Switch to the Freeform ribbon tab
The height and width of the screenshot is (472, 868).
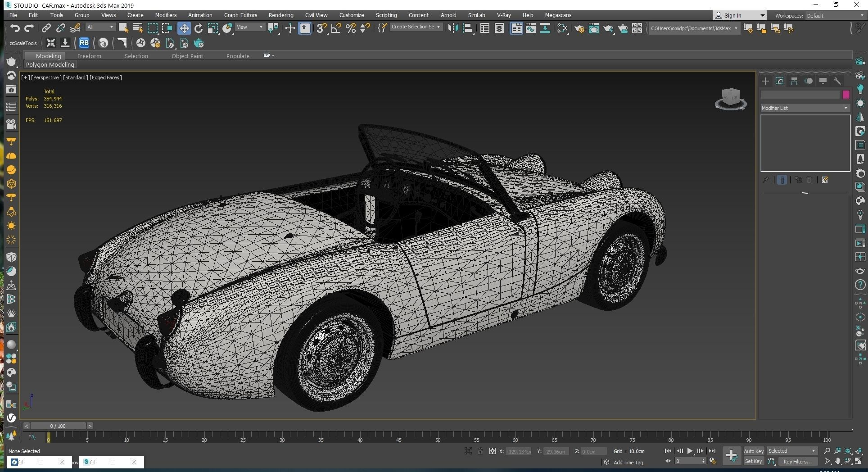coord(89,56)
